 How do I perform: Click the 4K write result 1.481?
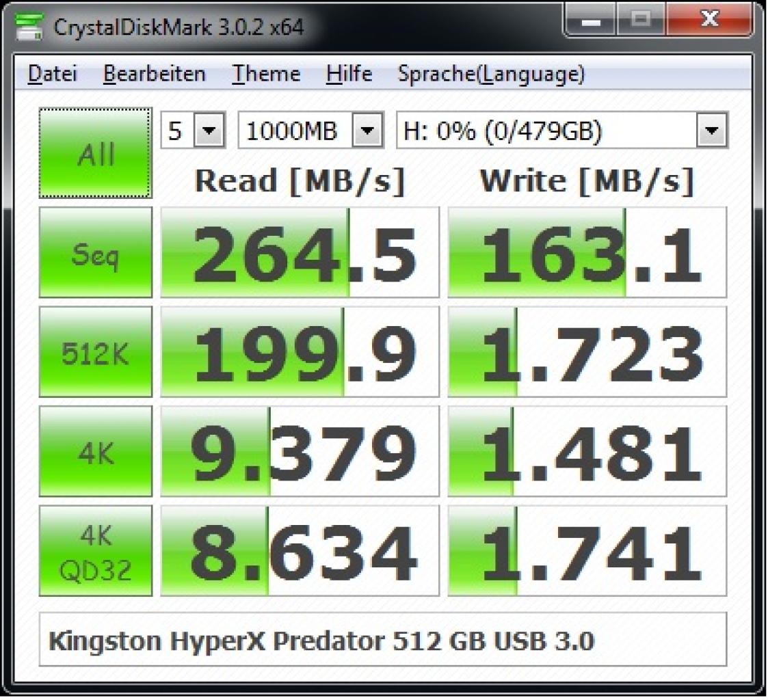tap(587, 451)
